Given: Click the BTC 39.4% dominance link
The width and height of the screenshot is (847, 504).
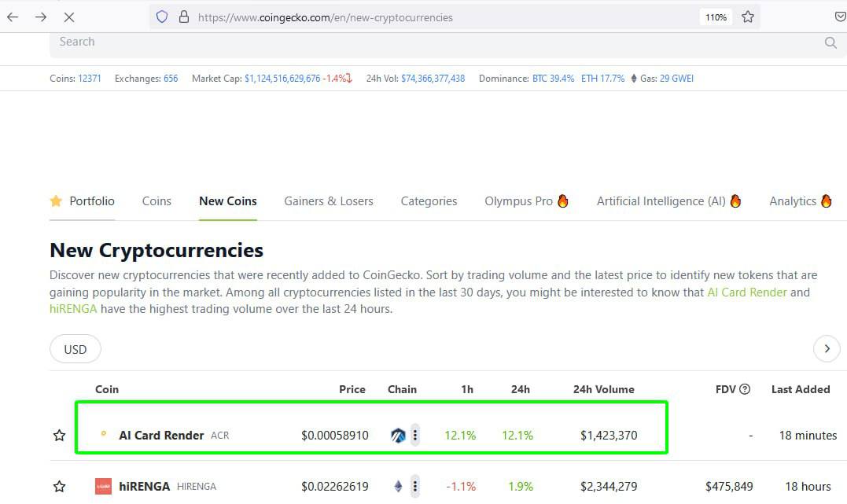Looking at the screenshot, I should [553, 79].
